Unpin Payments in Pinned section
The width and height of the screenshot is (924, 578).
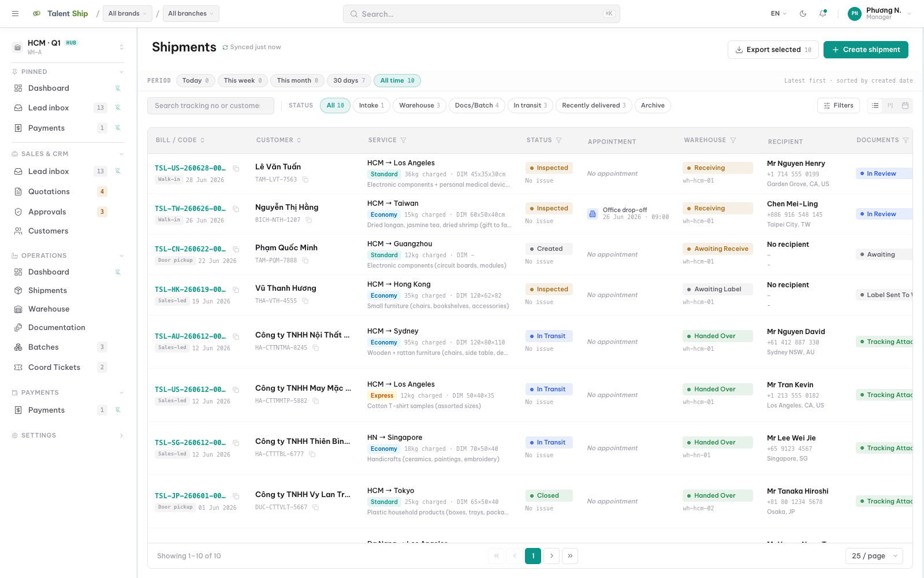coord(118,128)
